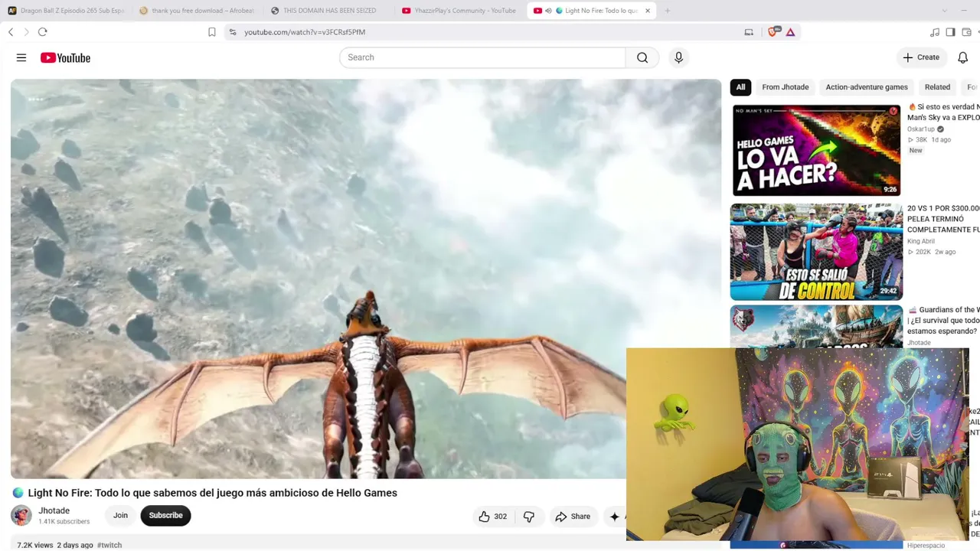Select the All filter chip
The width and height of the screenshot is (980, 551).
pyautogui.click(x=740, y=87)
